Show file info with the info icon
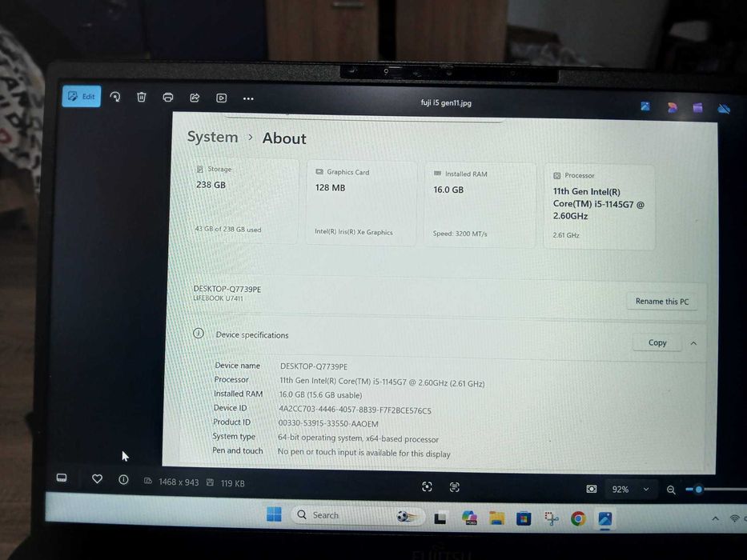This screenshot has width=747, height=560. 123,479
